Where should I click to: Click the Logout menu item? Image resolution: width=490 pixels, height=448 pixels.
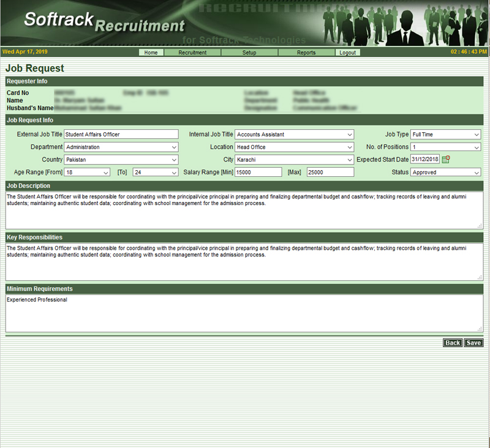click(x=348, y=53)
